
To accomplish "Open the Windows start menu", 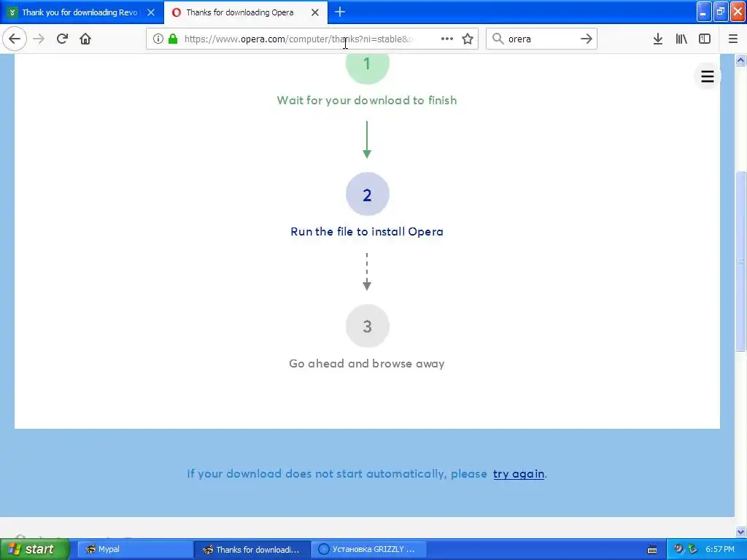I will tap(35, 549).
